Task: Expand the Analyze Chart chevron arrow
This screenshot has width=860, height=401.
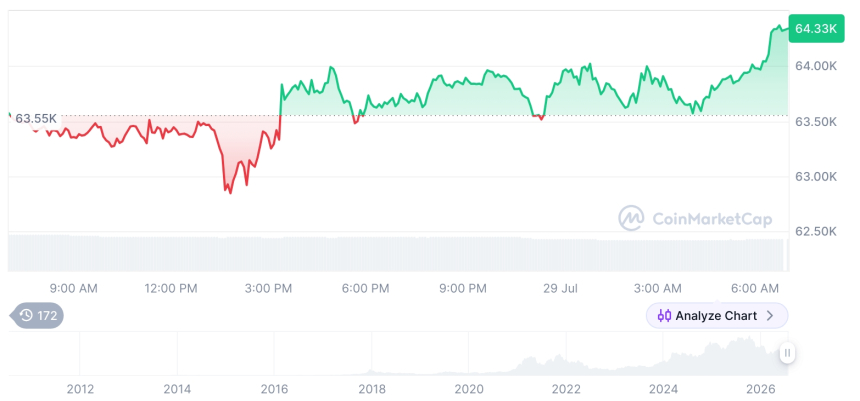Action: (x=770, y=316)
